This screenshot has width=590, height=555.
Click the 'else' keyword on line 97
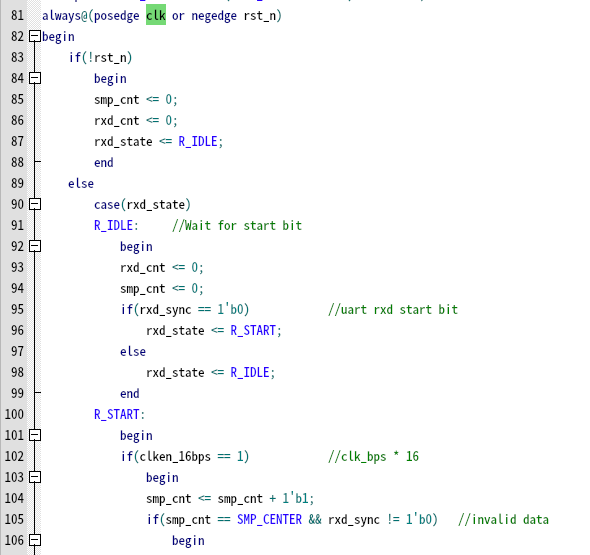(133, 351)
